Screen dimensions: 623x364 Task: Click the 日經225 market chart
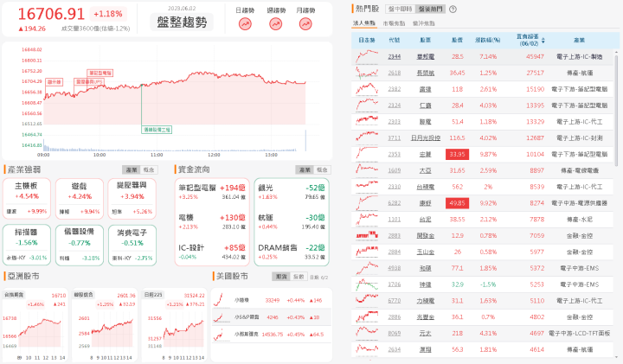(174, 325)
